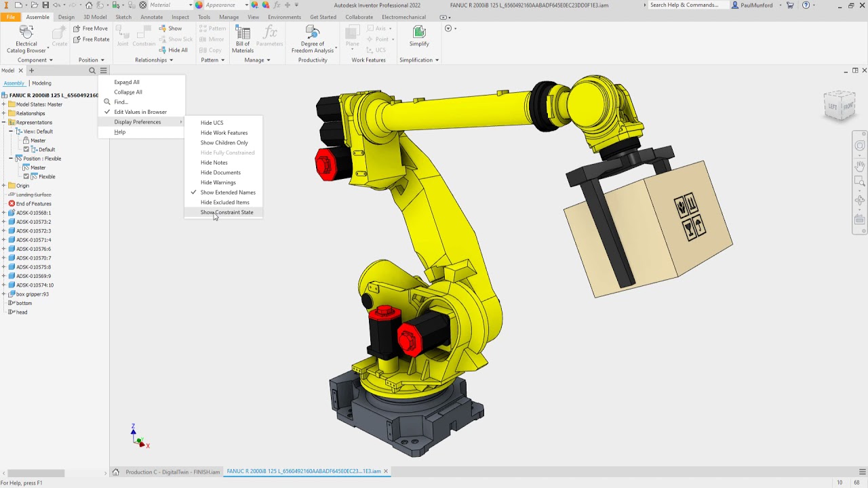
Task: Expand the Origin folder
Action: pos(5,185)
